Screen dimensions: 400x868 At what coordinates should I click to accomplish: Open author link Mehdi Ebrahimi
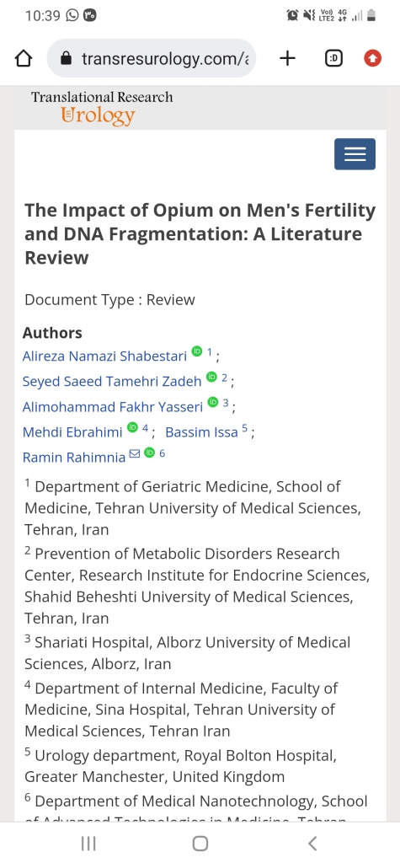point(72,432)
